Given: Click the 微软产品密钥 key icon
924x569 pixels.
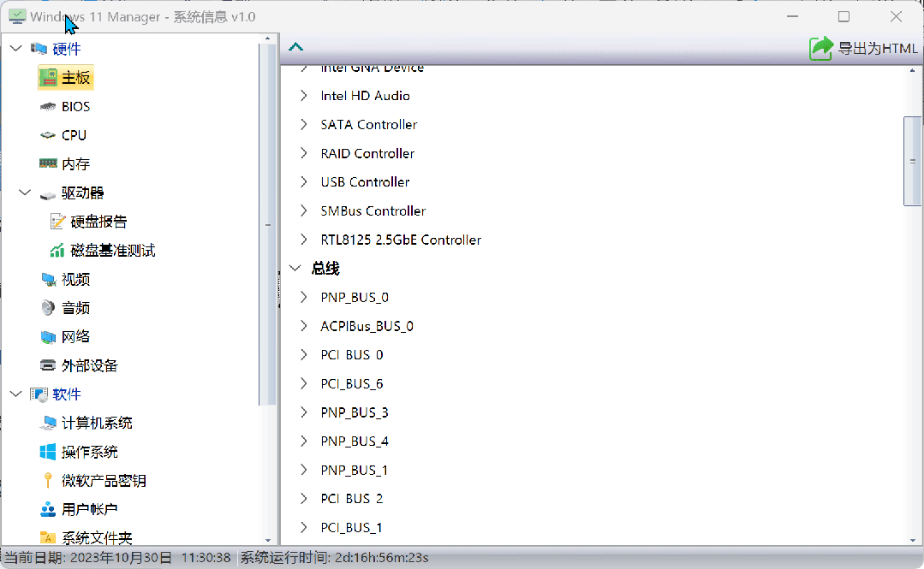Looking at the screenshot, I should 48,481.
